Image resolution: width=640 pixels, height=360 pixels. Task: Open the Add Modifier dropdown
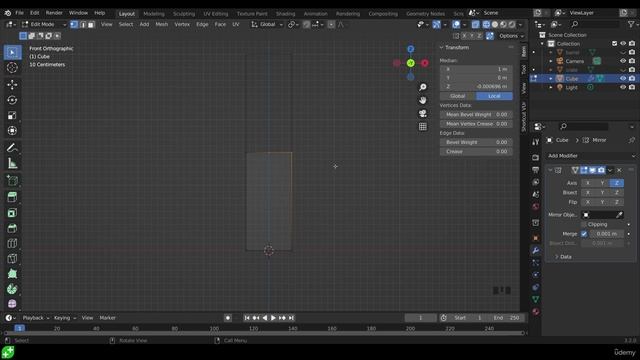pyautogui.click(x=591, y=156)
